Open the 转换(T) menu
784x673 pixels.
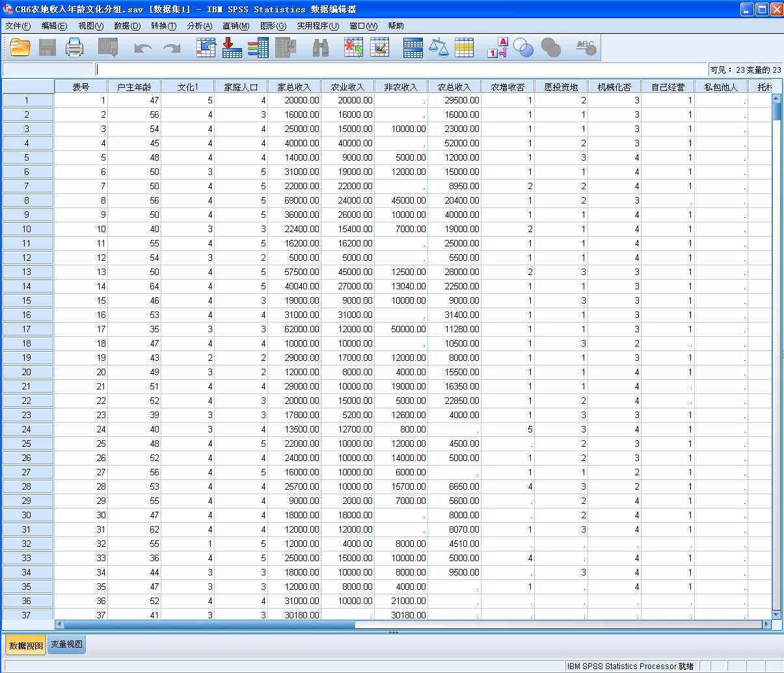163,26
